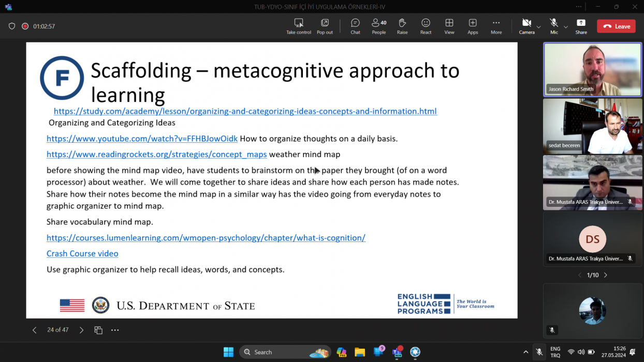Show the People participant list
Viewport: 644px width, 362px height.
coord(378,26)
